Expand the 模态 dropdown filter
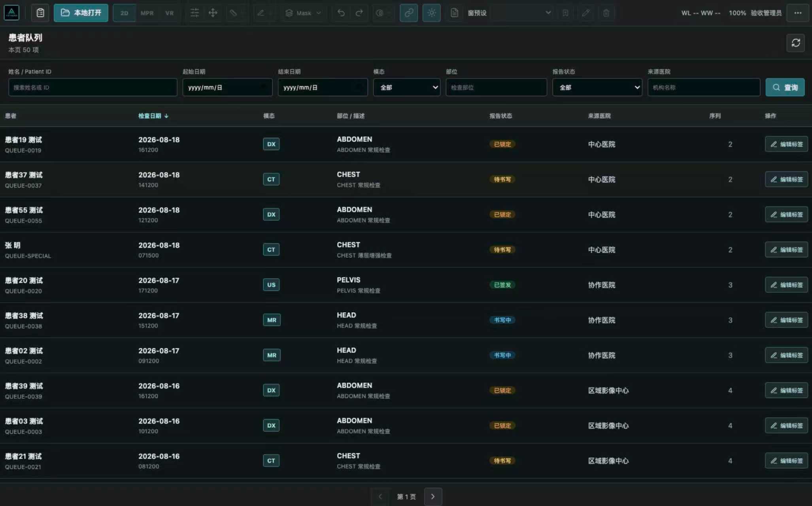 [x=406, y=87]
